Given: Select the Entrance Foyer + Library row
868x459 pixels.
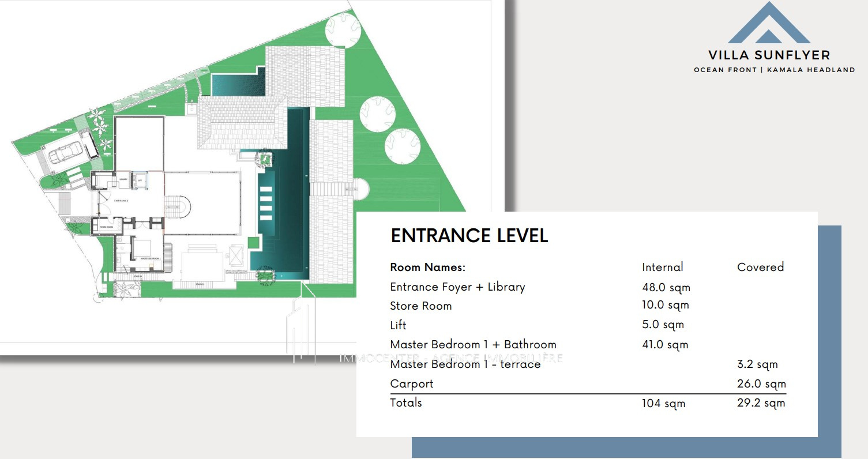Looking at the screenshot, I should [457, 287].
